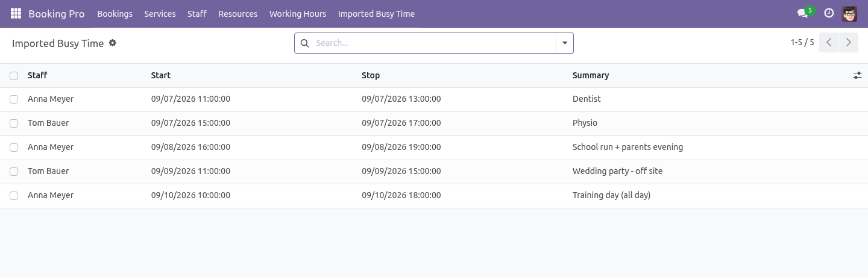
Task: Open the gear actions menu beside Imported Busy Time
Action: coord(112,43)
